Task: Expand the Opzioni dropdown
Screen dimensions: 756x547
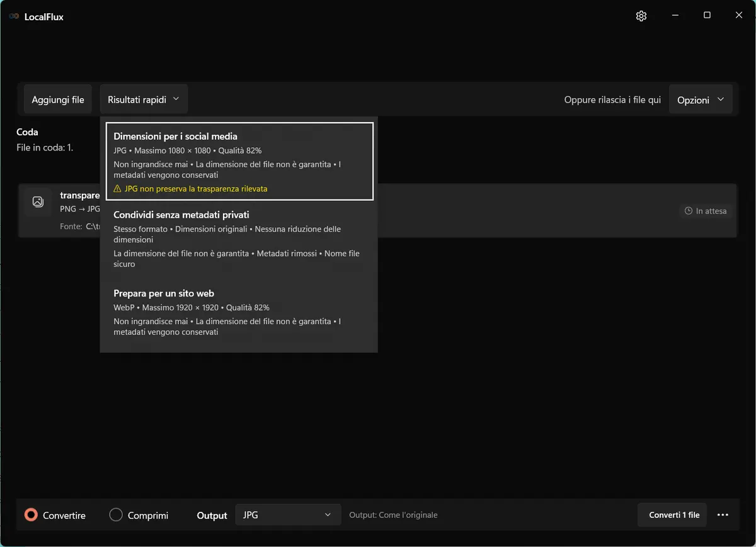Action: [x=701, y=99]
